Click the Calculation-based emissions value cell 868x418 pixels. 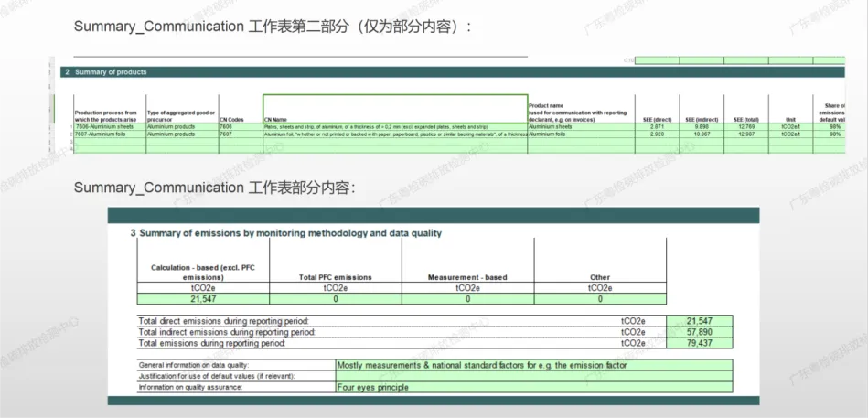click(202, 298)
